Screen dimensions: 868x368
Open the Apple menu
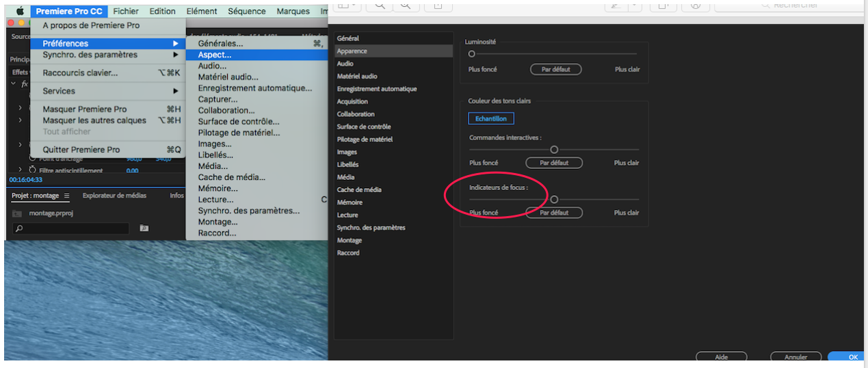pyautogui.click(x=20, y=11)
